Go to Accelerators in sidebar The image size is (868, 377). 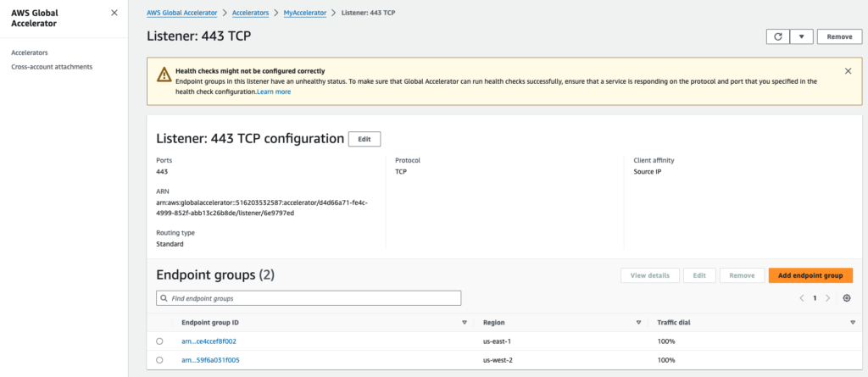click(30, 53)
